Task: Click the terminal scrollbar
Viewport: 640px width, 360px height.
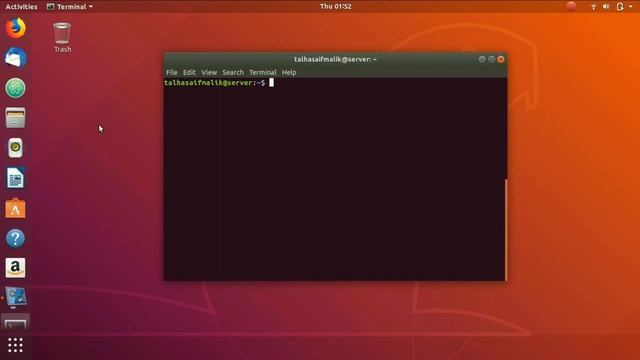Action: click(x=506, y=230)
